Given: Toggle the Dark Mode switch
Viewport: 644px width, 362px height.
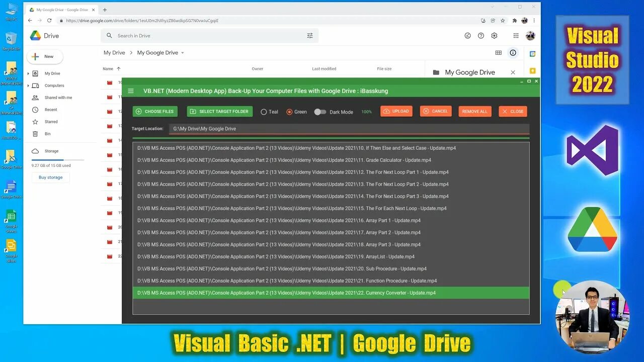Looking at the screenshot, I should (320, 112).
